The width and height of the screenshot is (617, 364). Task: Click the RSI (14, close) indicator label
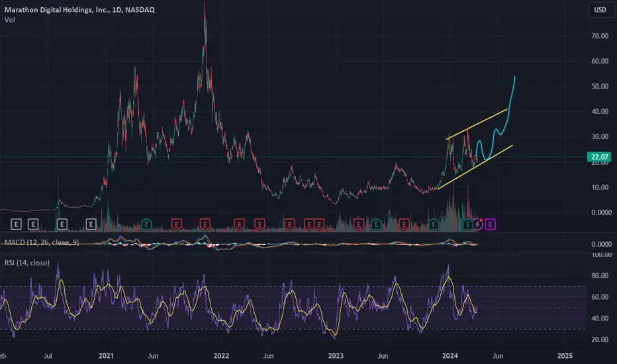coord(26,263)
